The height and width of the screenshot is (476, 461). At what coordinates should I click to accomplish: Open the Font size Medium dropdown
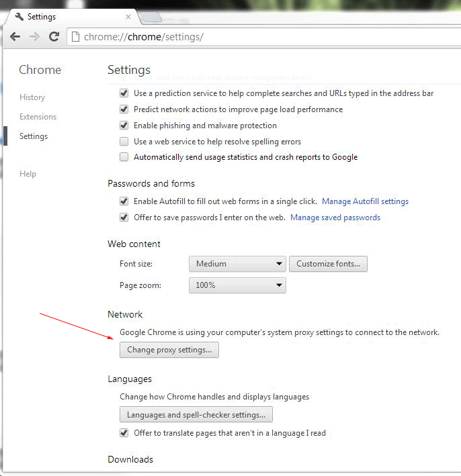tap(237, 264)
